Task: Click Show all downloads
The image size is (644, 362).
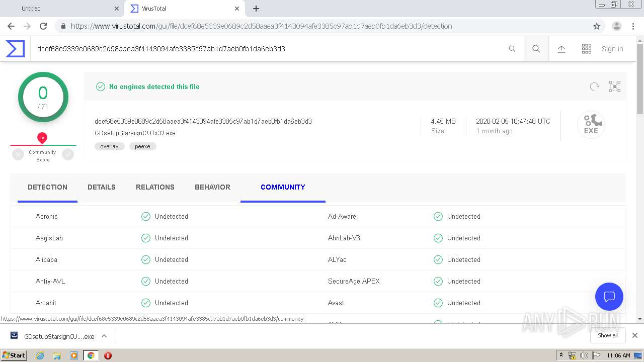Action: [x=607, y=335]
